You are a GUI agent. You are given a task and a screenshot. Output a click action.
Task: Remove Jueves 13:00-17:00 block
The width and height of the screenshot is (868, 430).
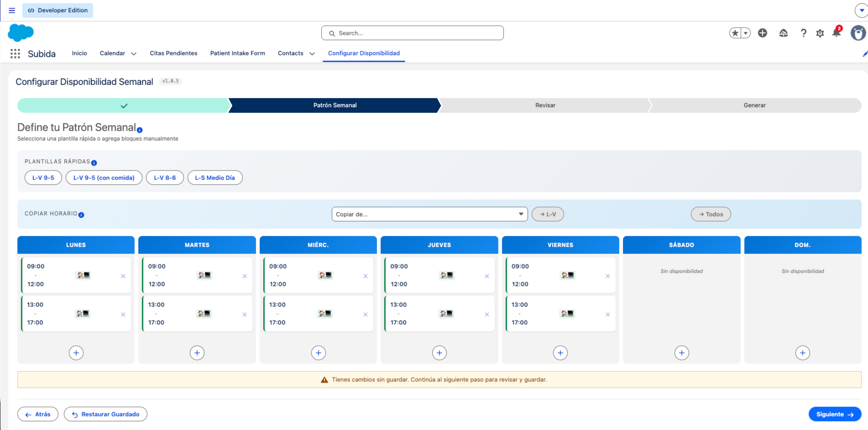[486, 315]
